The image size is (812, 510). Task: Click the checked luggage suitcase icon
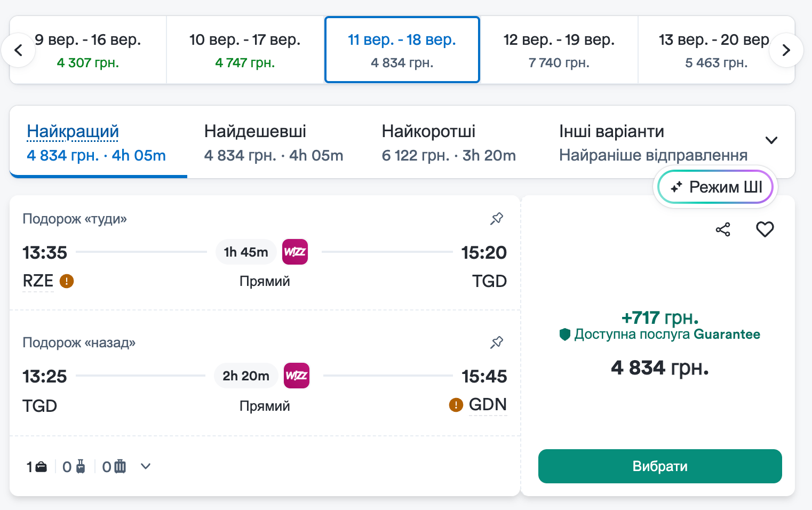click(121, 467)
